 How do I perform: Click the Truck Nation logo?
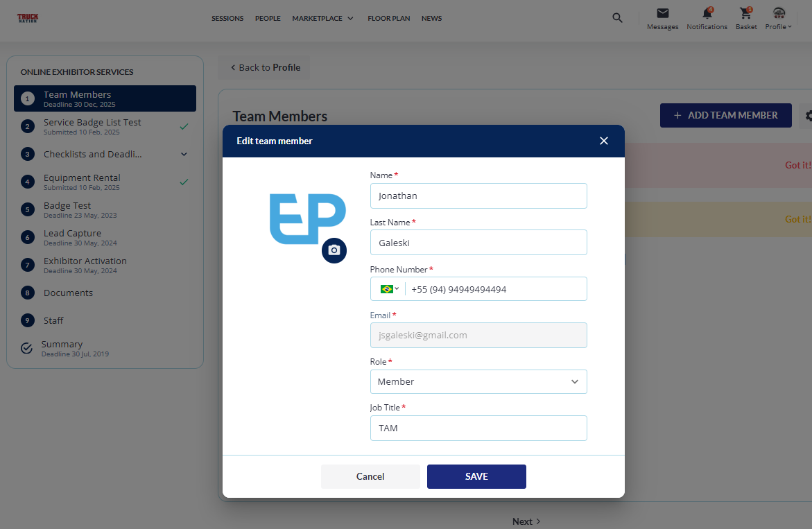coord(28,18)
